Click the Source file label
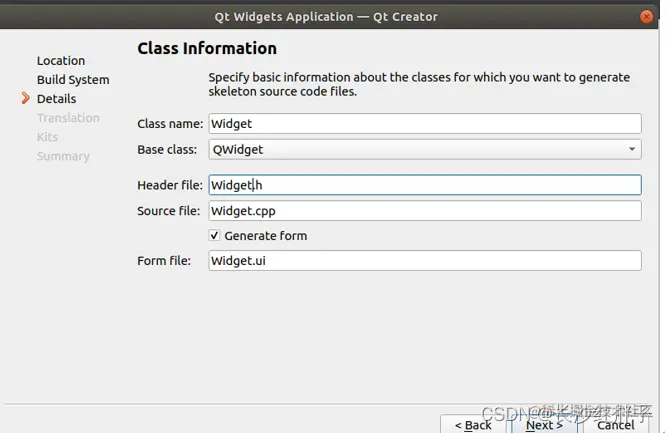Image resolution: width=667 pixels, height=433 pixels. coord(168,211)
